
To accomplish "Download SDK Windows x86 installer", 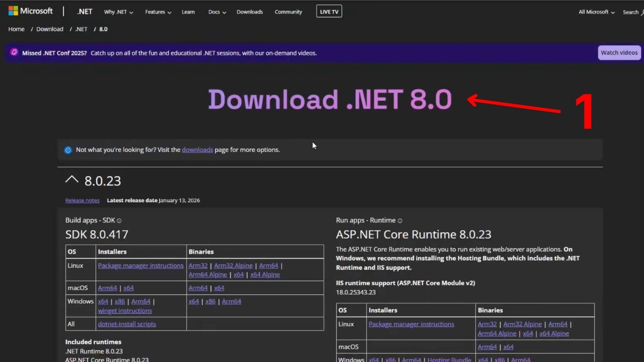I will click(x=120, y=301).
